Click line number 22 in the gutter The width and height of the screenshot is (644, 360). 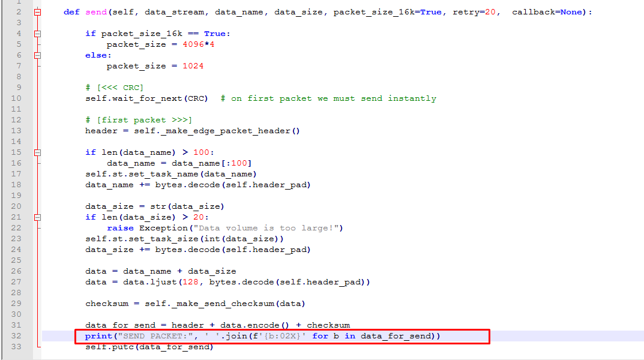click(x=16, y=228)
